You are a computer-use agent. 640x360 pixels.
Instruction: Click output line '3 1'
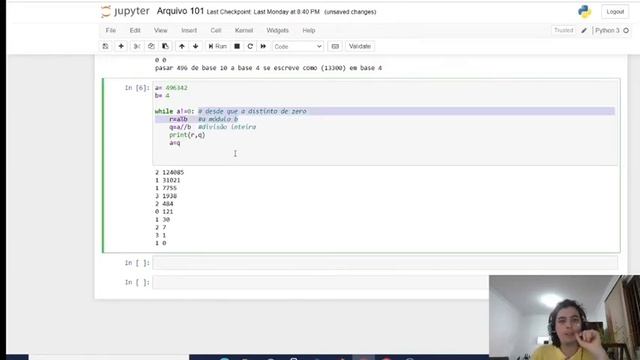tap(160, 235)
